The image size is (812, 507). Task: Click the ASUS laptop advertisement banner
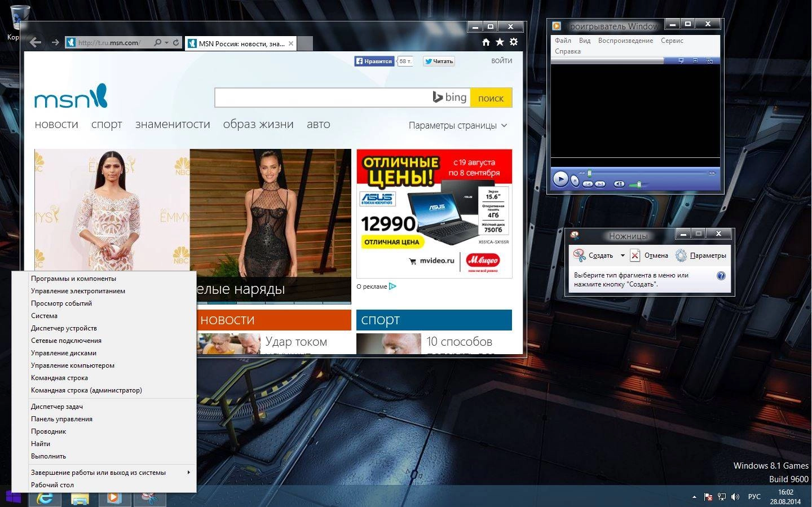pos(434,213)
